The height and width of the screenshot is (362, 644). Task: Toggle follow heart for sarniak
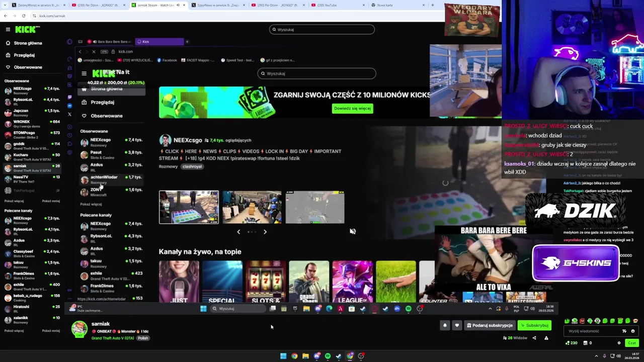click(457, 325)
